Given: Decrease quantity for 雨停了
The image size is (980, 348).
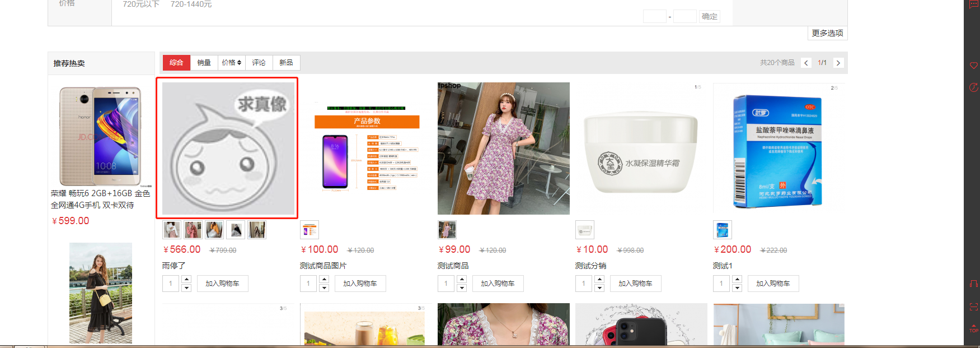Looking at the screenshot, I should [186, 288].
